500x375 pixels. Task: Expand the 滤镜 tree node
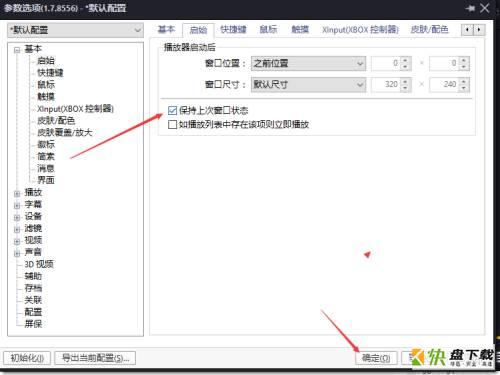[x=17, y=229]
